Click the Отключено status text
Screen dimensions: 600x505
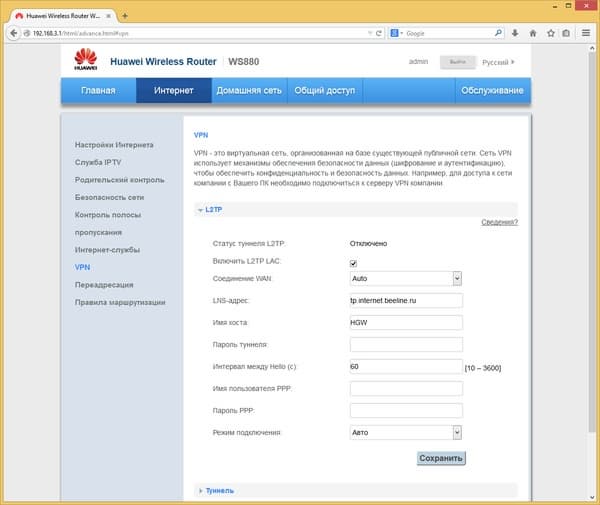368,244
